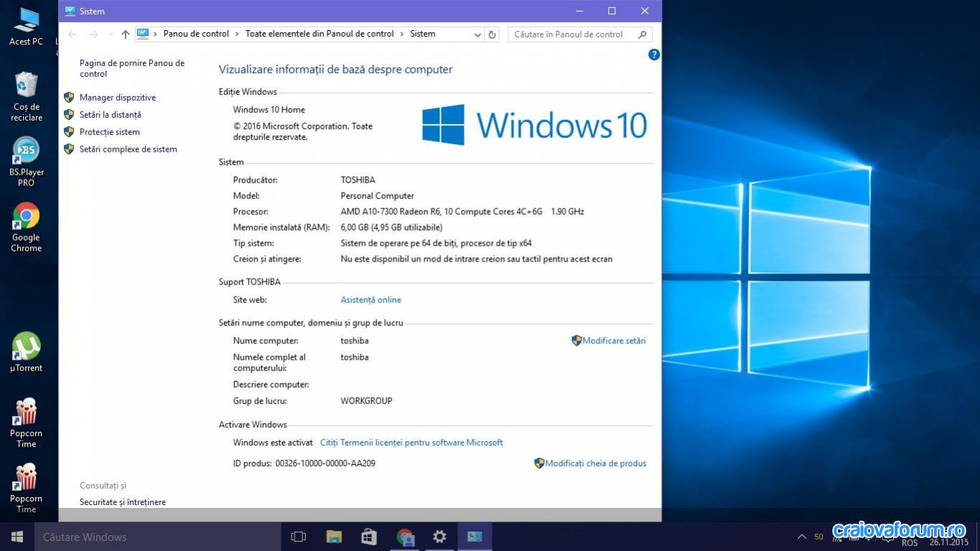Open Chrome from the taskbar

[405, 537]
